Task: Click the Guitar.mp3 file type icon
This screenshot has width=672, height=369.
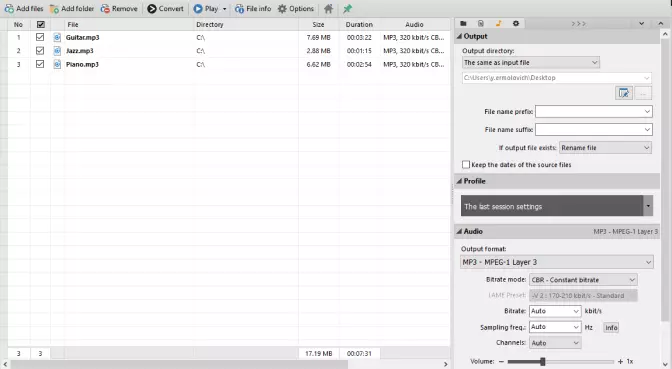Action: [x=57, y=37]
